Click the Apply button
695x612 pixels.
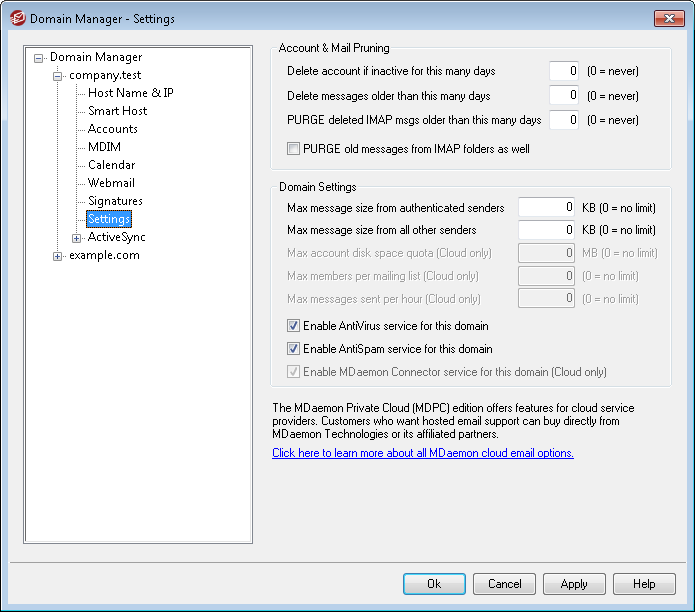[574, 584]
